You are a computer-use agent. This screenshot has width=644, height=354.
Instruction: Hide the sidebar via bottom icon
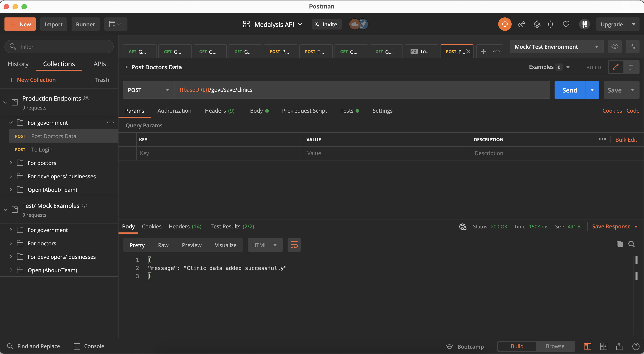[x=587, y=346]
